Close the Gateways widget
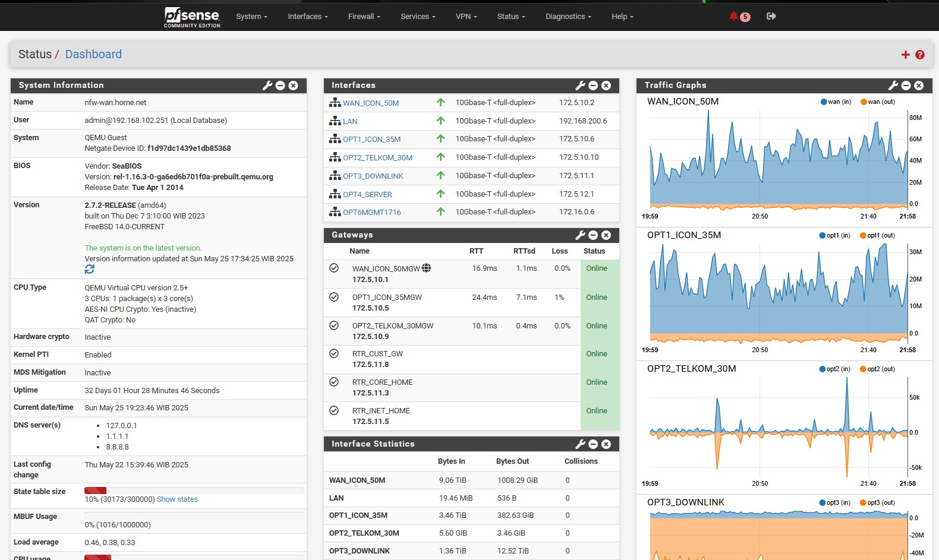Viewport: 939px width, 560px height. point(606,235)
